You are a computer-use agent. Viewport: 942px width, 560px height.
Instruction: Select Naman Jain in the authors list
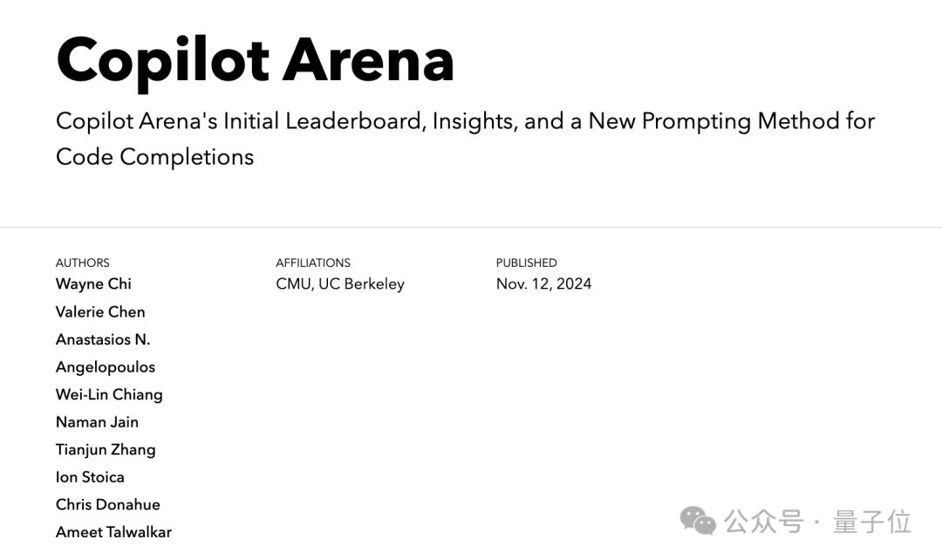coord(97,422)
